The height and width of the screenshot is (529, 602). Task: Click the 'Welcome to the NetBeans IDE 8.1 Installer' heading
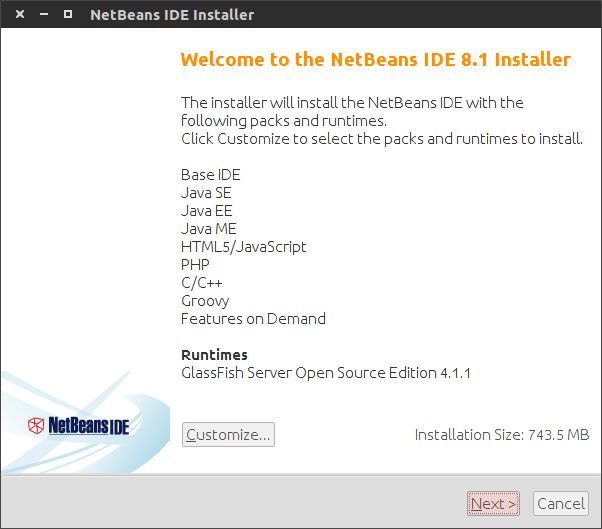375,60
